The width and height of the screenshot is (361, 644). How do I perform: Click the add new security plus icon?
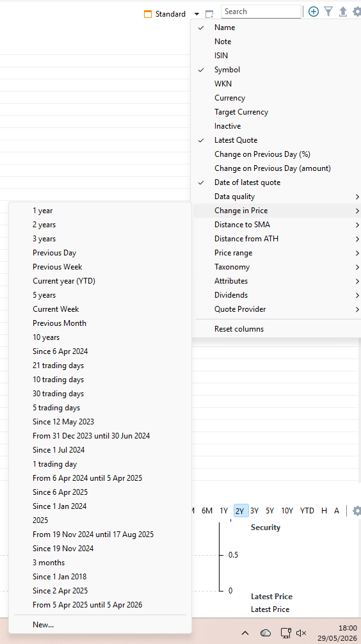(314, 12)
